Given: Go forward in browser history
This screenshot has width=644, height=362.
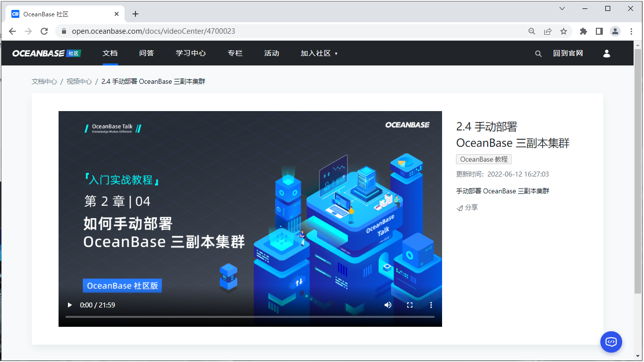Looking at the screenshot, I should pos(28,31).
